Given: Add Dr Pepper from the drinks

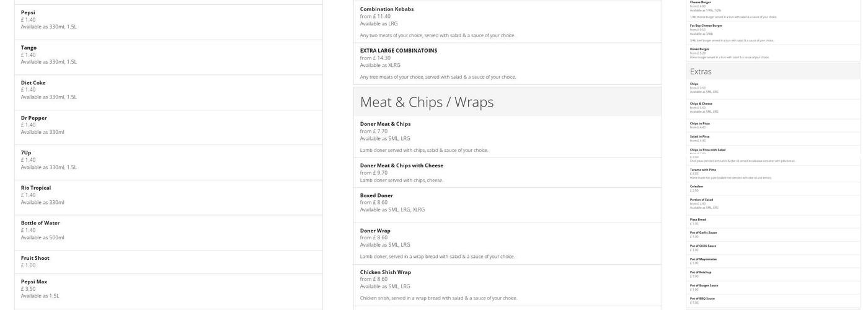Looking at the screenshot, I should pos(33,118).
